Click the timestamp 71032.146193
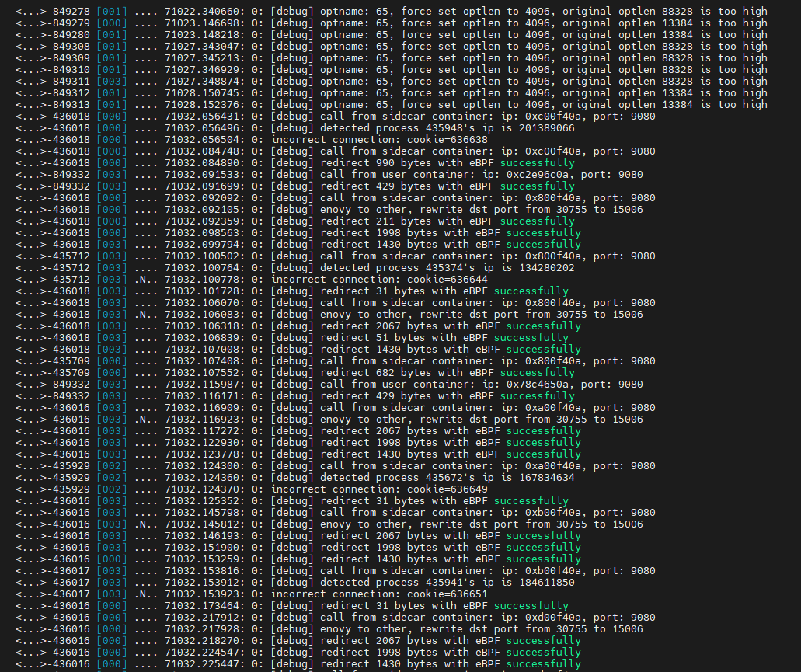 tap(202, 536)
